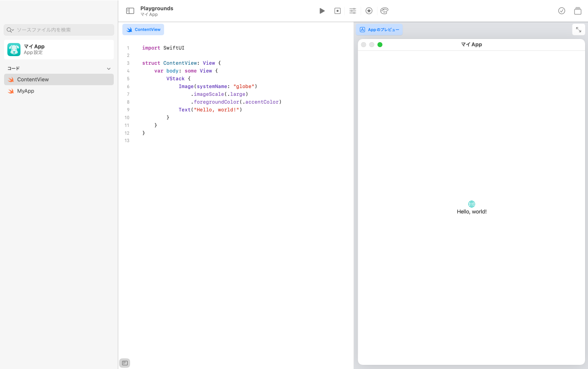Click the second gray circle above preview
The height and width of the screenshot is (369, 588).
coord(372,45)
